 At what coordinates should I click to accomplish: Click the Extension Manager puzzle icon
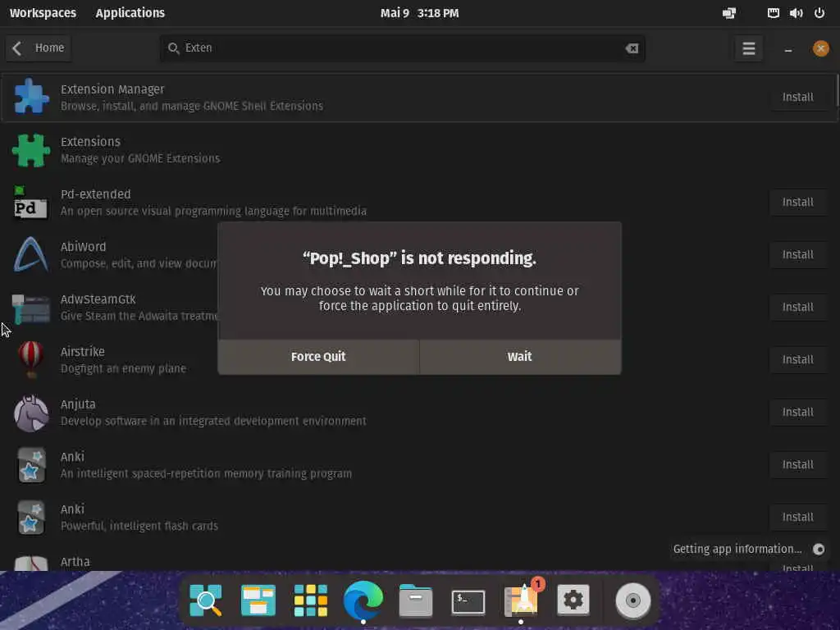[x=31, y=97]
